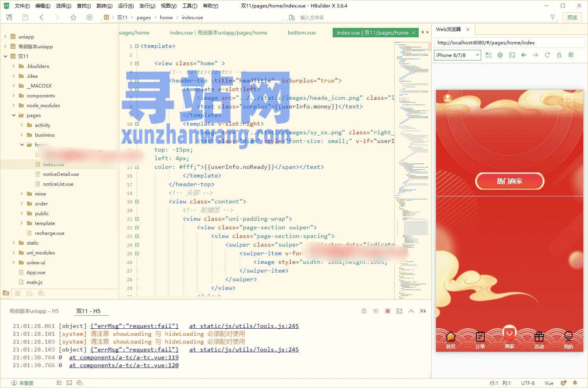Go forward with the toolbar right arrow

coord(57,17)
